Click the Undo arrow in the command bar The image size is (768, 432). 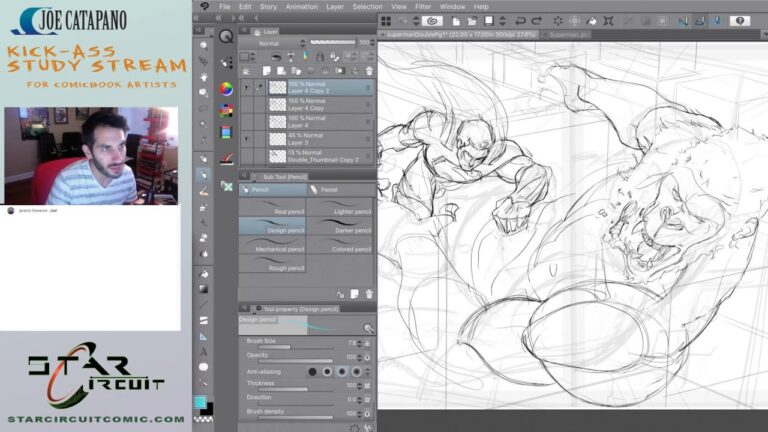pyautogui.click(x=521, y=21)
